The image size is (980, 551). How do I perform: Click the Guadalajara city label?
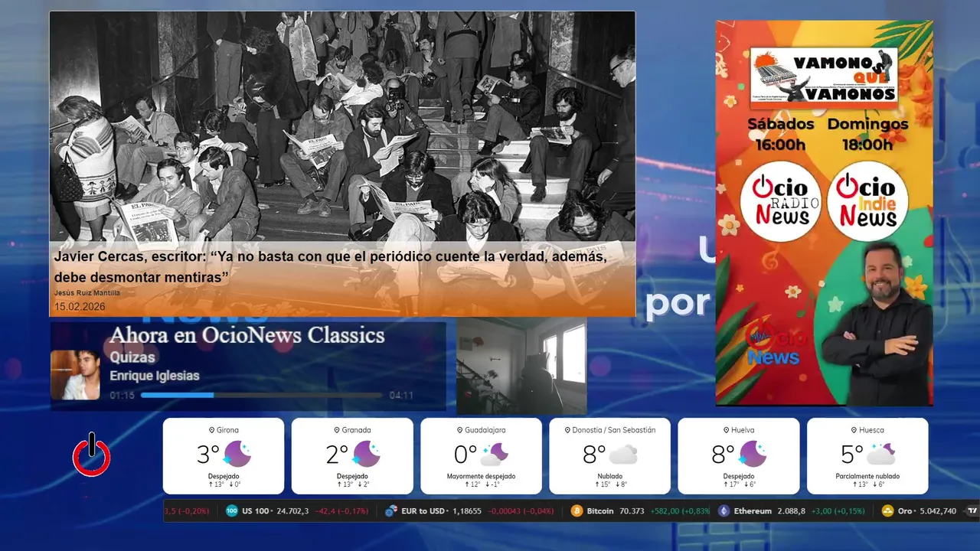pyautogui.click(x=485, y=430)
